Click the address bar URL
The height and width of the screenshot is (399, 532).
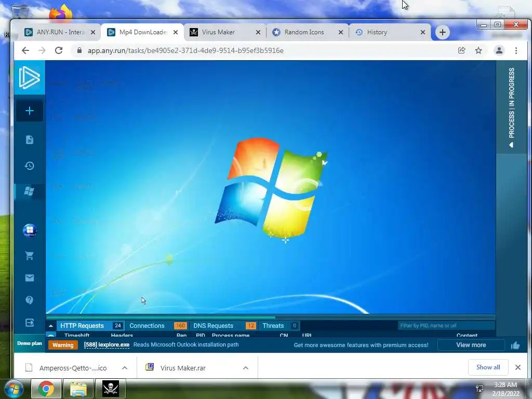click(x=185, y=50)
